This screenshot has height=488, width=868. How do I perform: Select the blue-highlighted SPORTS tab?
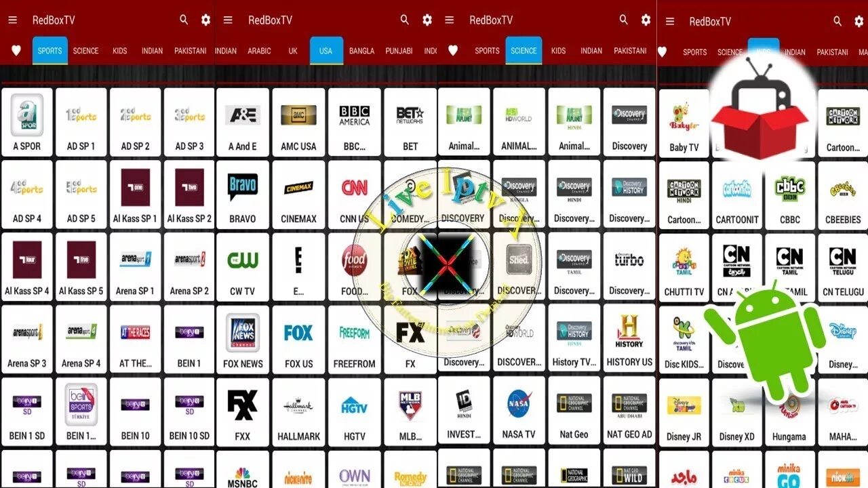pyautogui.click(x=50, y=51)
